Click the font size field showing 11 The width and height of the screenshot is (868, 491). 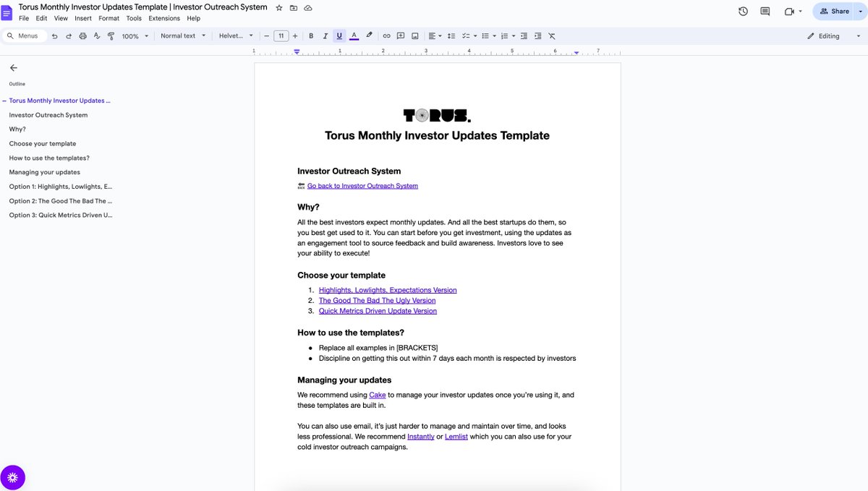pos(281,36)
